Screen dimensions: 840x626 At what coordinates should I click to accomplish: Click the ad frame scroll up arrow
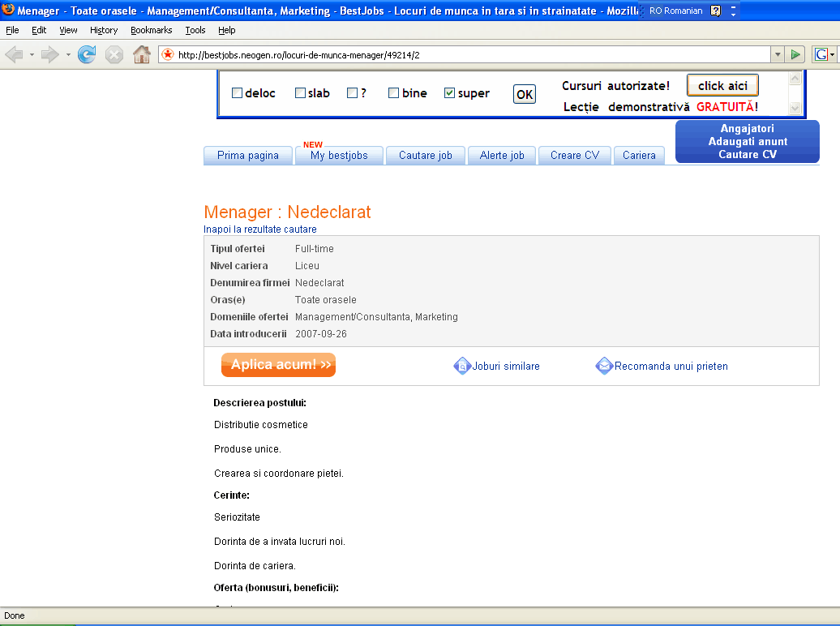tap(795, 79)
